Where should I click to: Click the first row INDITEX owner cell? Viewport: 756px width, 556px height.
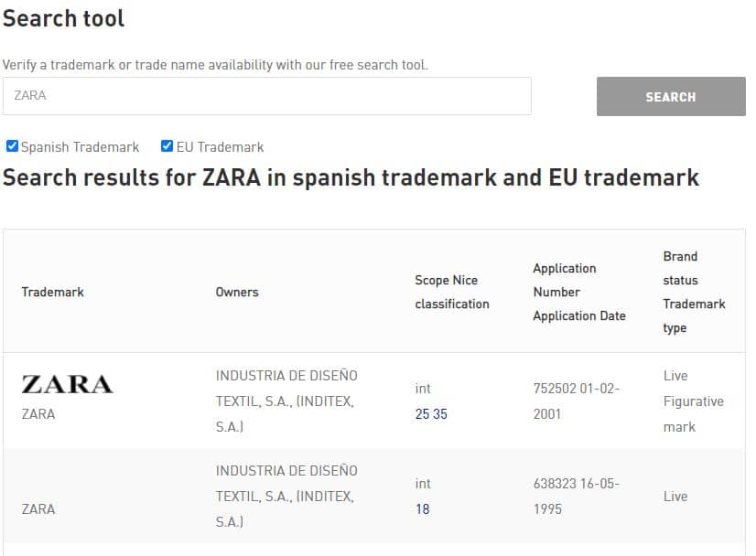point(286,401)
